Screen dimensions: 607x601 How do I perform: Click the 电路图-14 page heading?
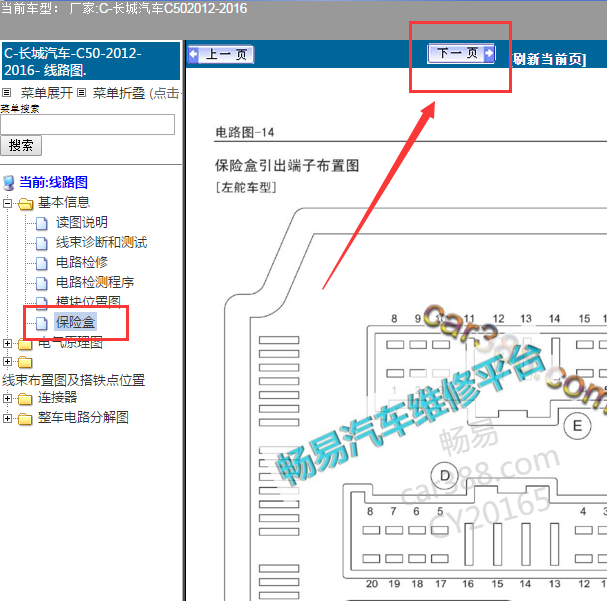click(245, 133)
